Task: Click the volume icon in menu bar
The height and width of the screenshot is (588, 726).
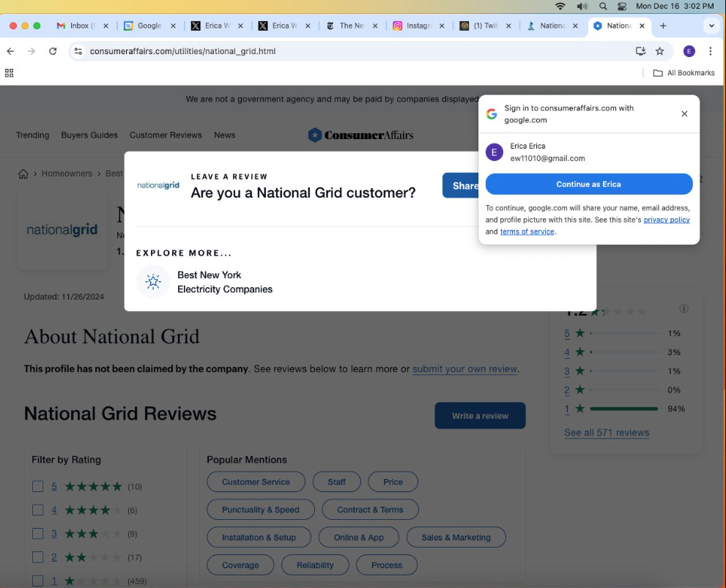Action: click(x=582, y=6)
